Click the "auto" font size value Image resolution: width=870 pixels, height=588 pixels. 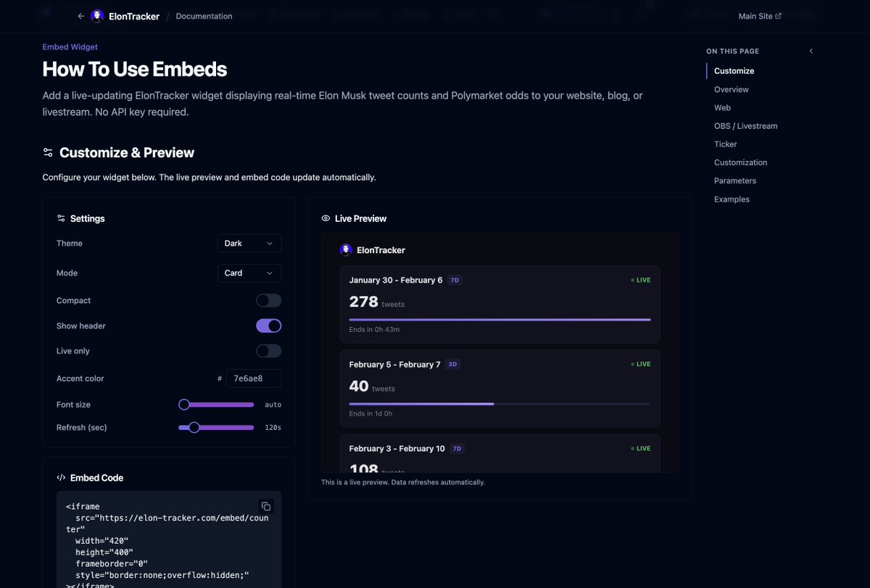[273, 405]
